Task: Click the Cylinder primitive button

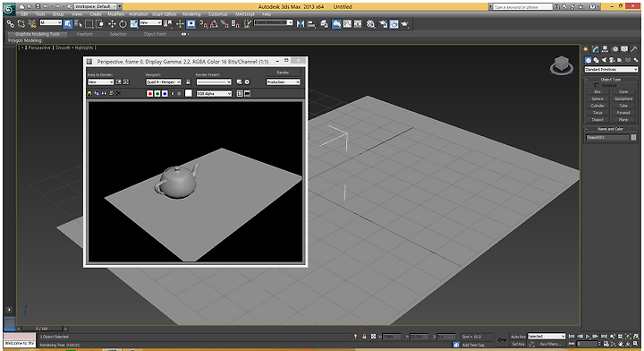Action: pyautogui.click(x=597, y=106)
